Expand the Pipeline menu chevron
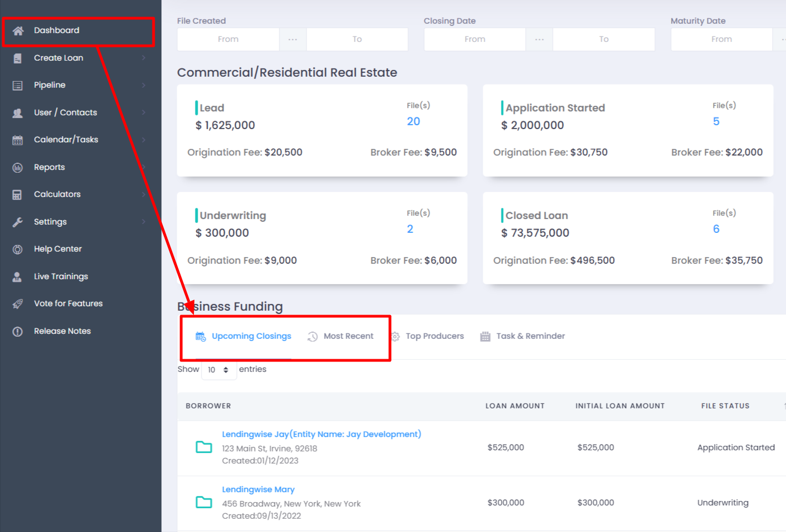The height and width of the screenshot is (532, 786). coord(144,85)
